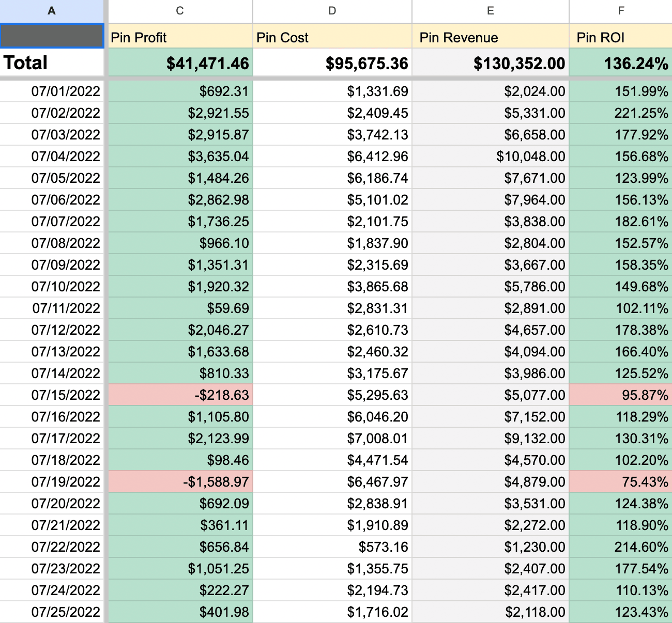Select the Pin Cost header cell

[332, 37]
